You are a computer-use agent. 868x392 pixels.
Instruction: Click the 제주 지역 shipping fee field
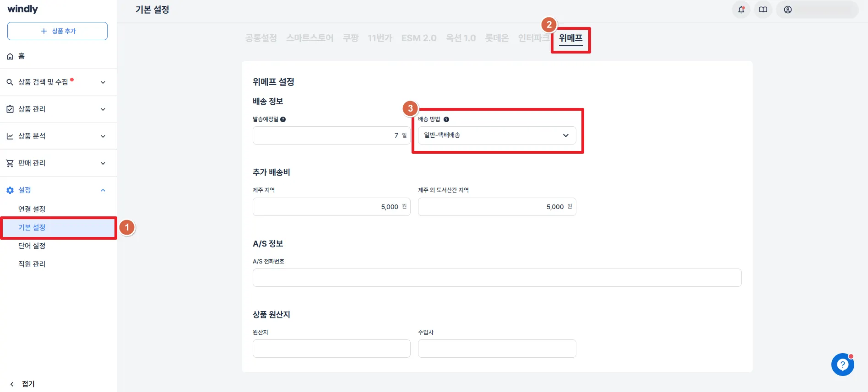pyautogui.click(x=331, y=207)
